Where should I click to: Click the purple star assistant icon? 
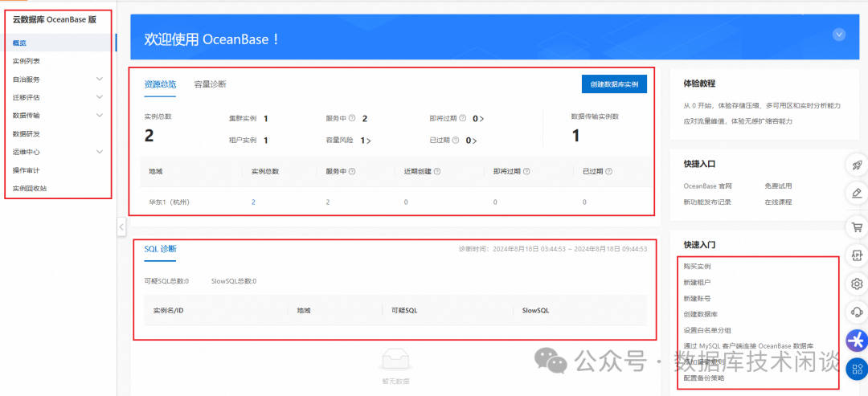point(857,341)
